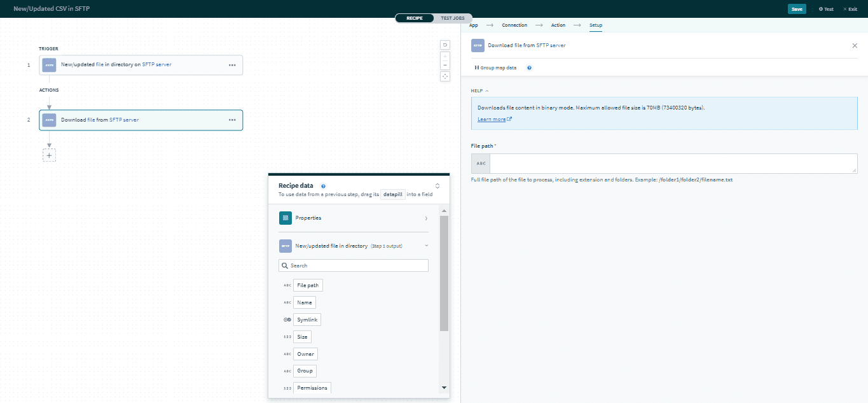Click the Save button
The image size is (868, 403).
click(x=797, y=9)
